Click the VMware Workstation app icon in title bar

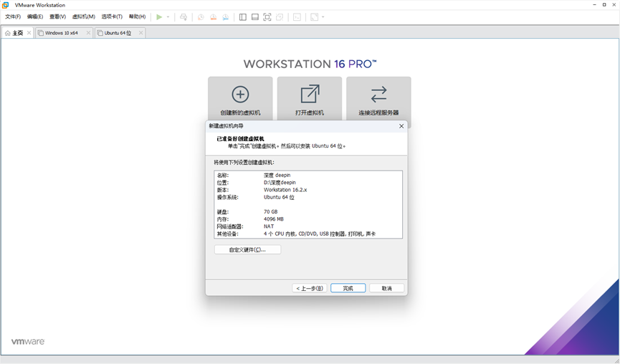[5, 5]
